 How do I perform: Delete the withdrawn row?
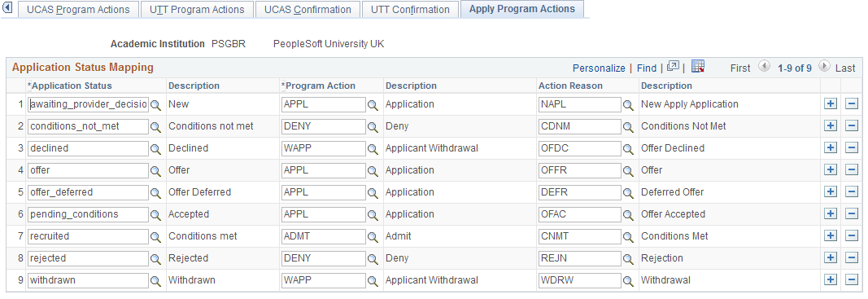click(852, 280)
